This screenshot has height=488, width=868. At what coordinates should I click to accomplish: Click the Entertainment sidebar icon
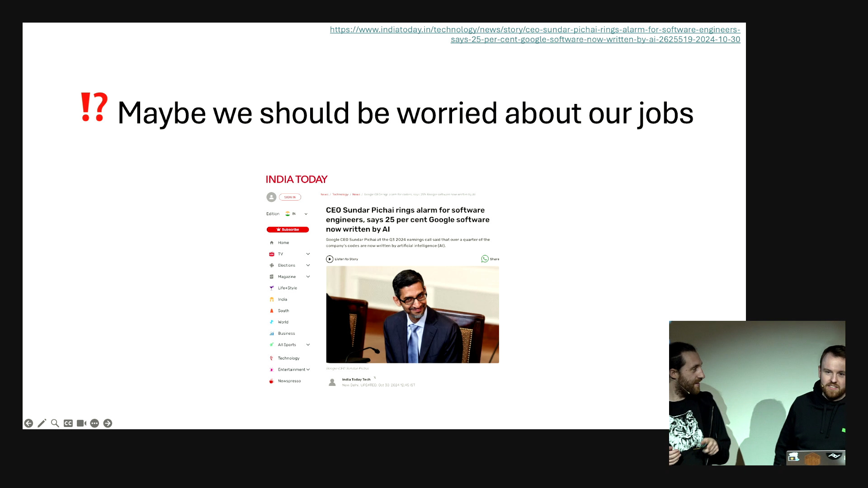[x=272, y=370]
